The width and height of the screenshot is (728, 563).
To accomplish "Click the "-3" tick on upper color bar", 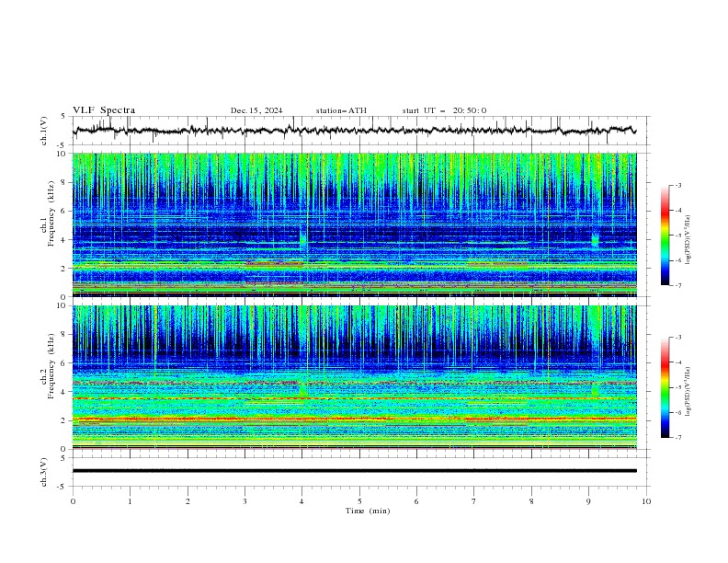I will tap(677, 185).
